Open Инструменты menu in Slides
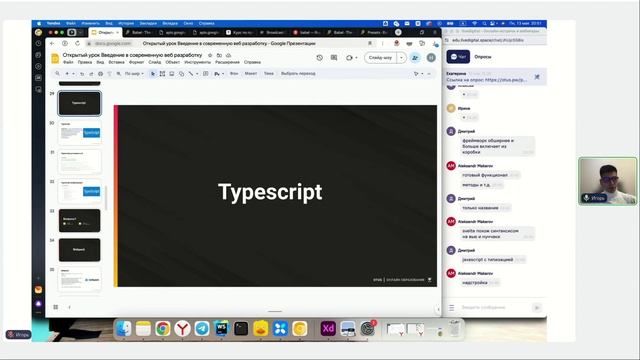This screenshot has width=640, height=360. click(197, 62)
